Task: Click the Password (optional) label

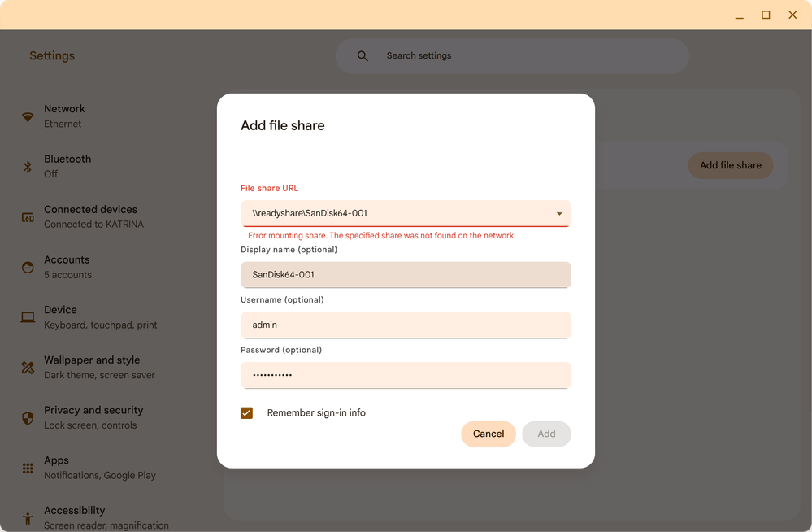Action: 281,350
